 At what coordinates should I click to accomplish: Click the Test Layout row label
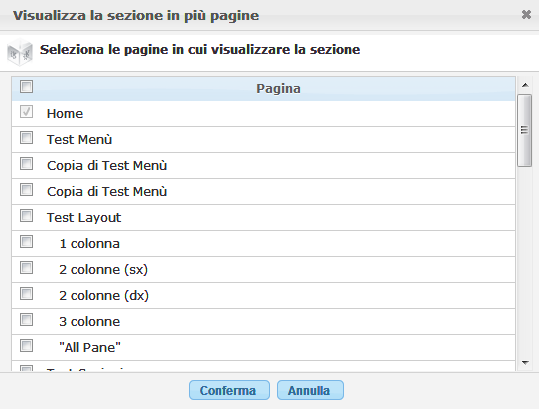(x=84, y=218)
